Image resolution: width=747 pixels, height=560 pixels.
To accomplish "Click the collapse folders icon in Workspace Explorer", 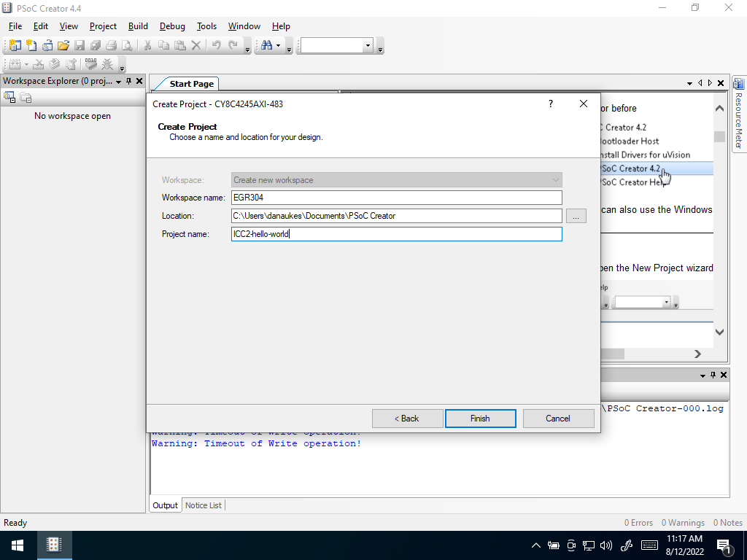I will [x=26, y=98].
